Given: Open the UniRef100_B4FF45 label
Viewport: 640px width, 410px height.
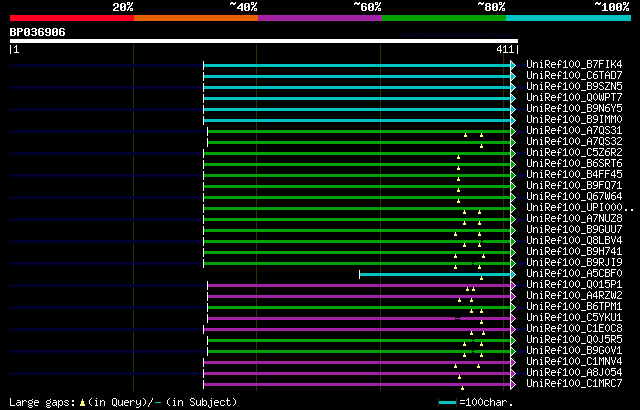Looking at the screenshot, I should 574,175.
